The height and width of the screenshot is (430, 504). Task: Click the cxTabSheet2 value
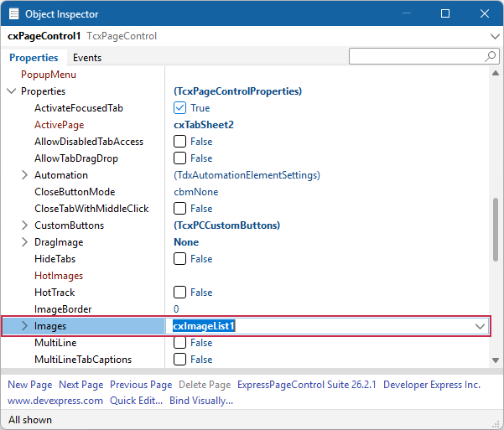[x=204, y=125]
